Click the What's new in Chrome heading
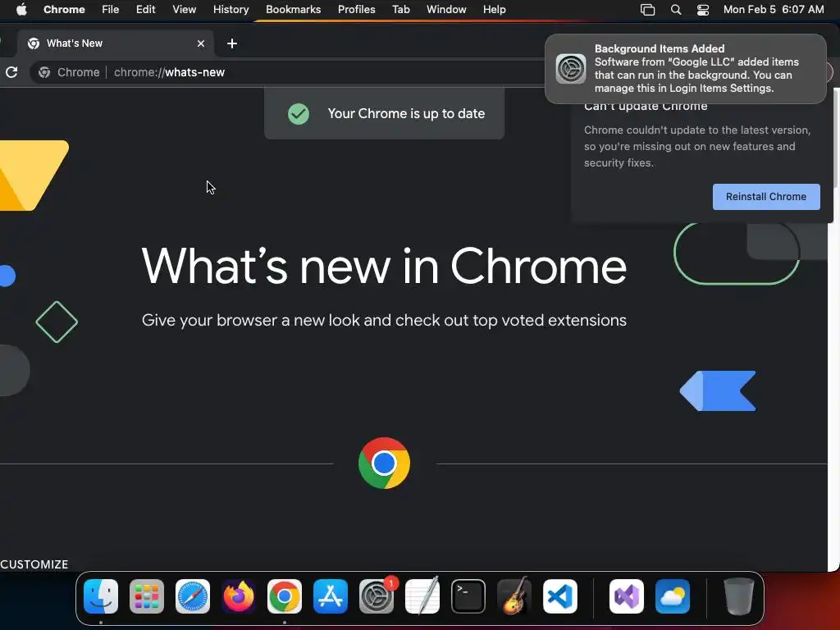840x630 pixels. point(384,267)
